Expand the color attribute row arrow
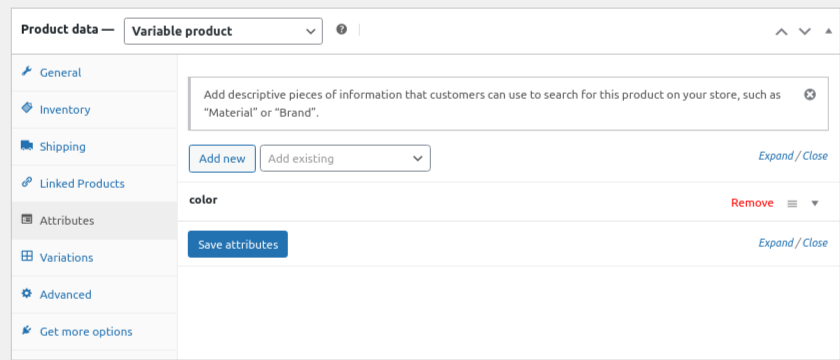Viewport: 840px width, 360px height. [815, 204]
